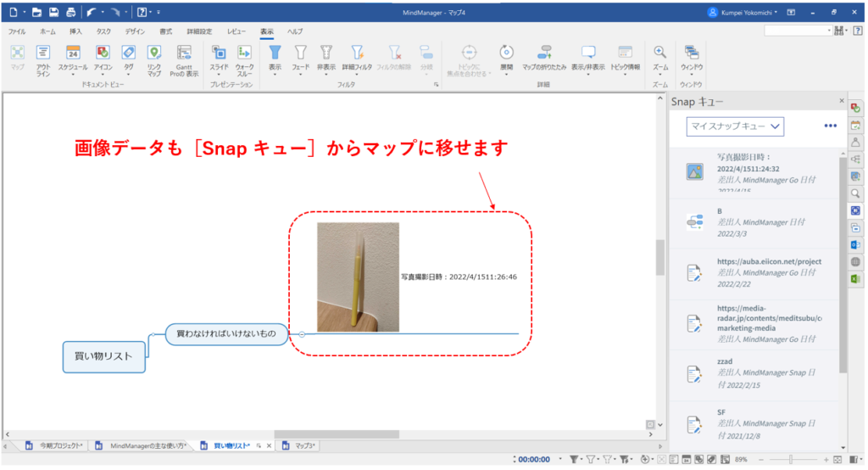
Task: Open the New document dropdown arrow
Action: pos(25,12)
